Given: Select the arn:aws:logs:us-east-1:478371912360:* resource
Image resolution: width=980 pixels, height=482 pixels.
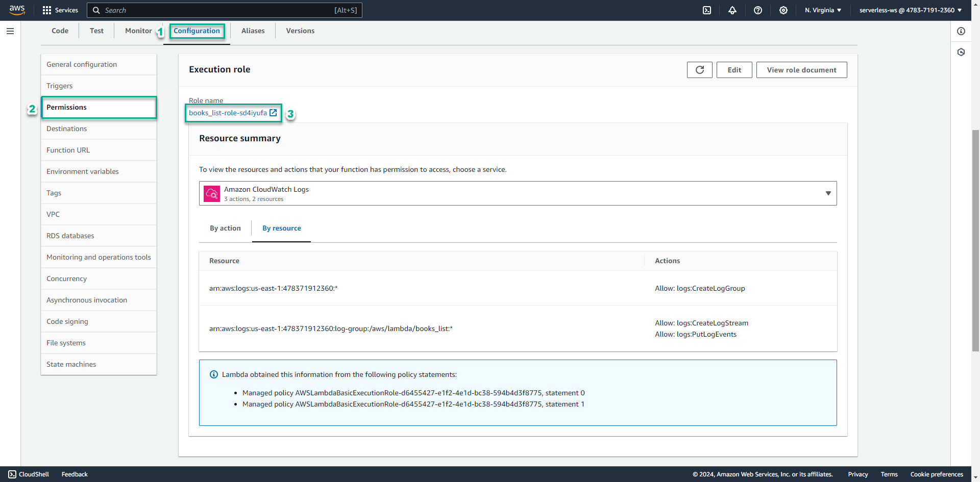Looking at the screenshot, I should (x=273, y=288).
